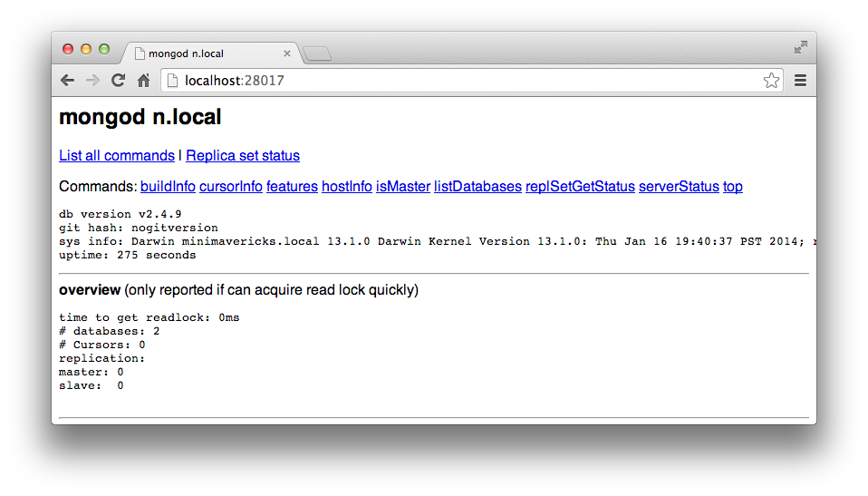Open the cursorInfo command link
Image resolution: width=868 pixels, height=496 pixels.
tap(231, 187)
